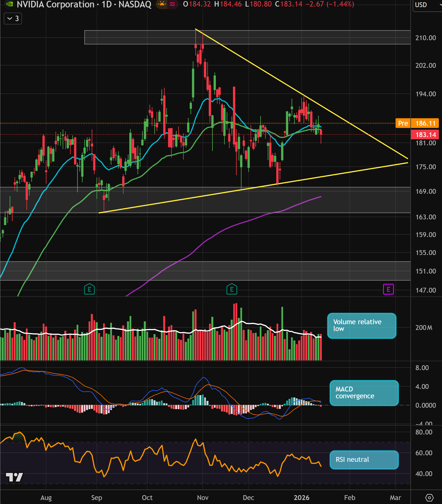Click the 163.00 price scale label
The image size is (442, 504).
coord(425,217)
